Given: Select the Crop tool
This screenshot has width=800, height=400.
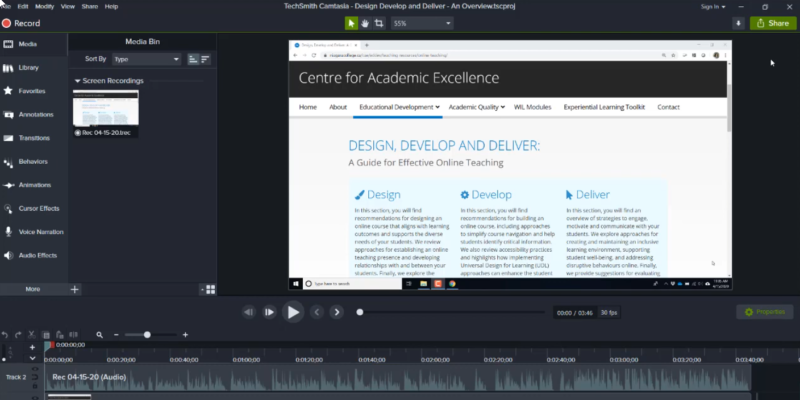Looking at the screenshot, I should (379, 23).
